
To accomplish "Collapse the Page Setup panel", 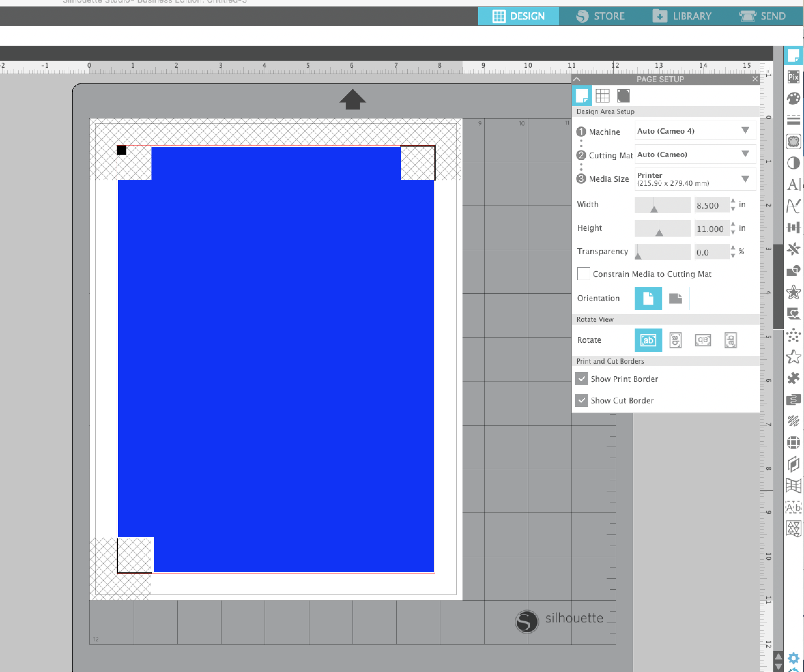I will tap(577, 79).
